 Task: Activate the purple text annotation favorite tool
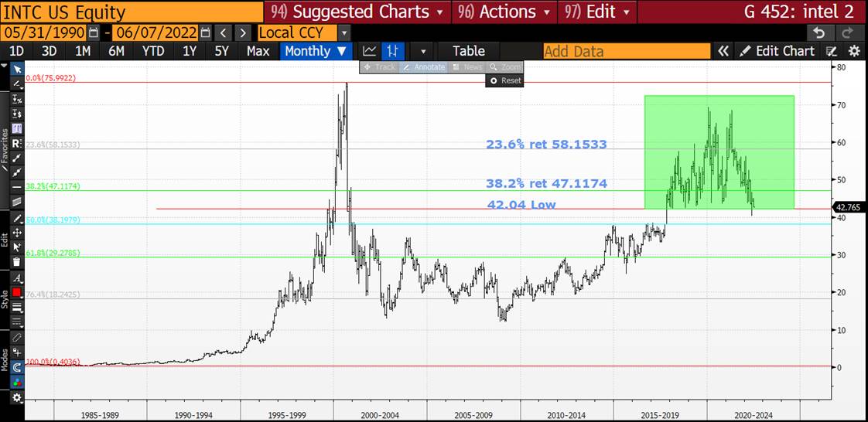17,128
